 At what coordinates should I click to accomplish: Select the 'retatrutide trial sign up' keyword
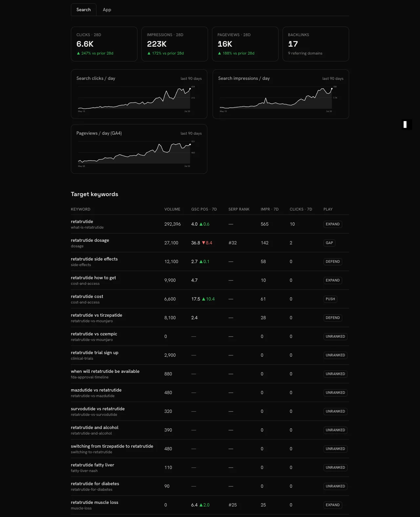(x=94, y=353)
